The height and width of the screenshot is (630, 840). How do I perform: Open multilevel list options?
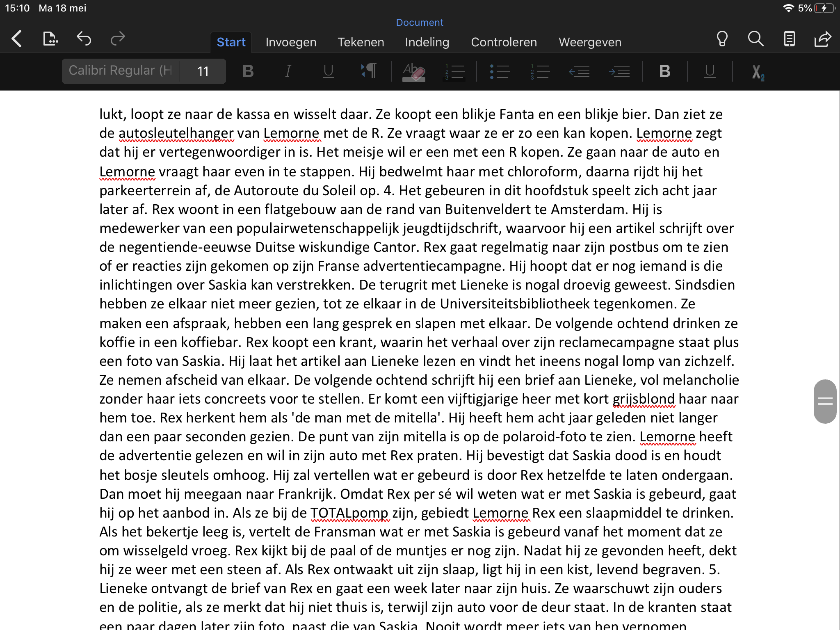point(454,72)
